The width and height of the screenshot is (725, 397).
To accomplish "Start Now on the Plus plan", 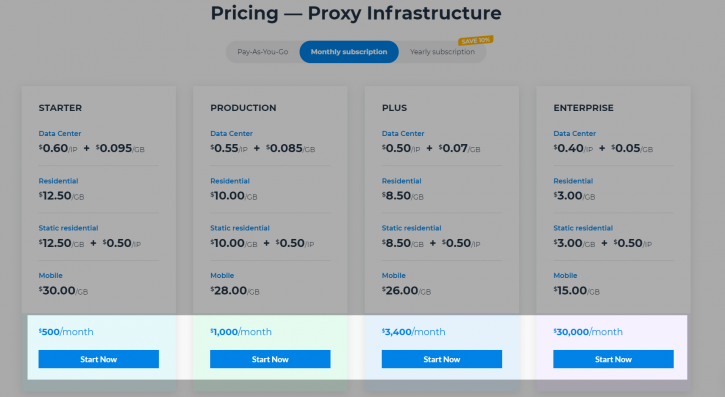I will (x=442, y=359).
